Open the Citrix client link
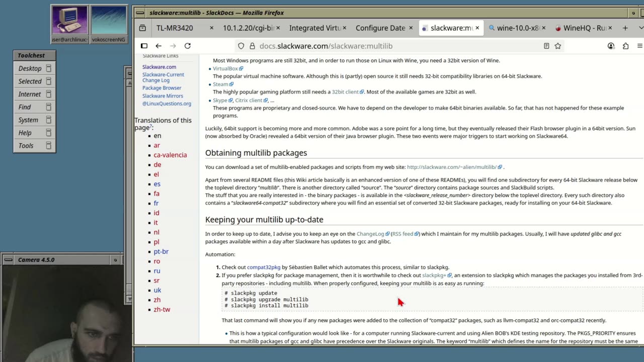The height and width of the screenshot is (362, 644). (251, 100)
